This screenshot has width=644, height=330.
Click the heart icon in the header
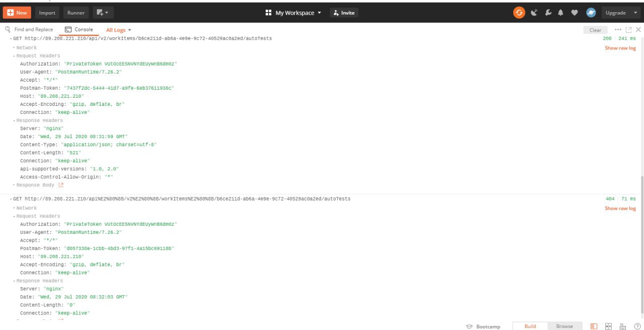575,13
